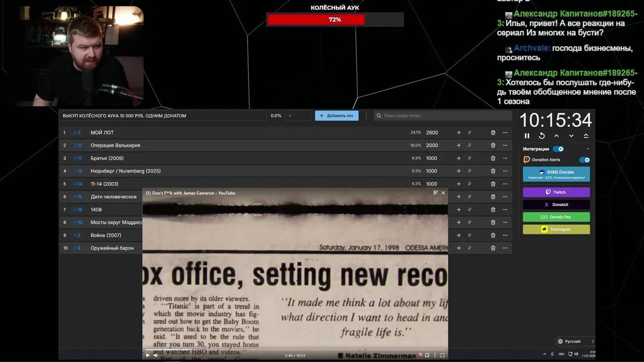Click ruble icon in Оружейный барон row
The height and width of the screenshot is (362, 644).
[469, 248]
